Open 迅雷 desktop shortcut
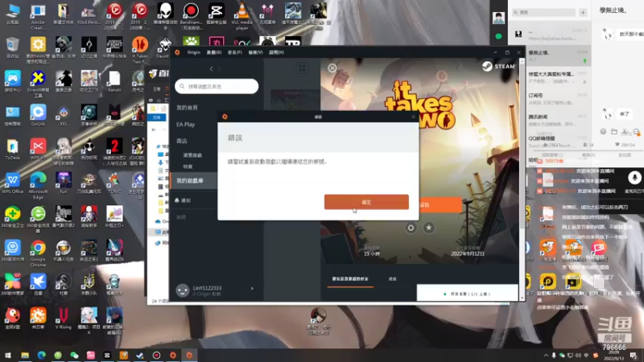This screenshot has height=362, width=644. 38,285
